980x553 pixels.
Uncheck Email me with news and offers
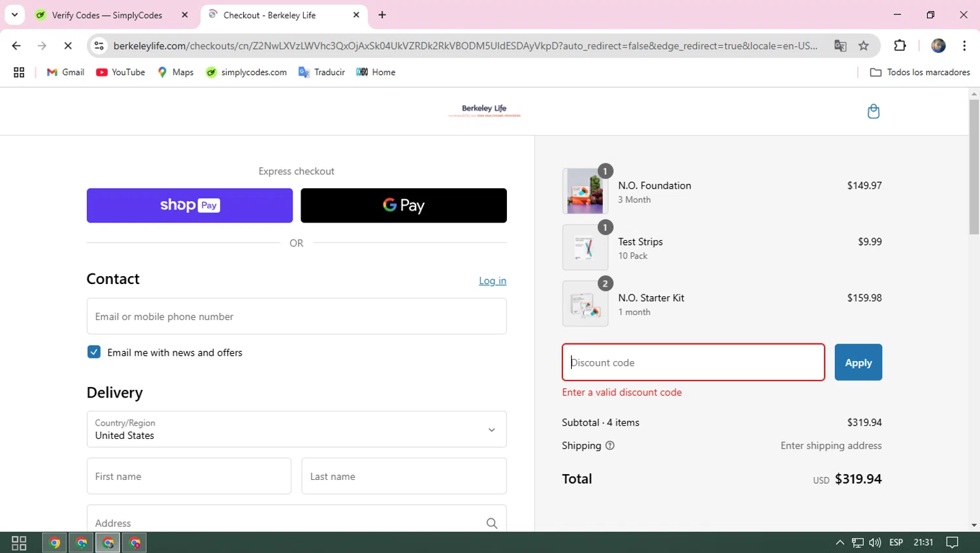click(94, 352)
